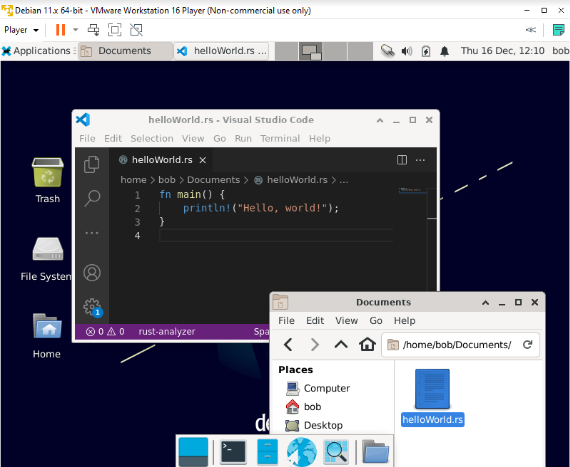Toggle VMware fullscreen mode
Image resolution: width=570 pixels, height=467 pixels.
(x=115, y=30)
